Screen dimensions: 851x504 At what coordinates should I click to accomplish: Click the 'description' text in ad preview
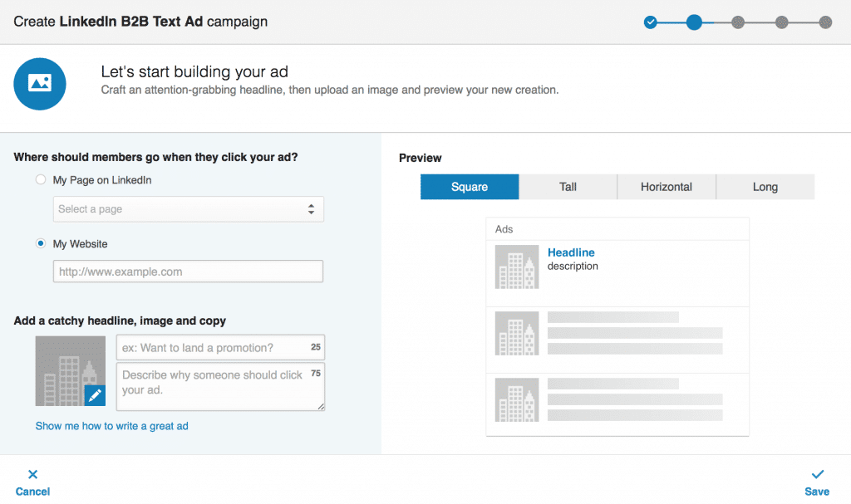(573, 266)
